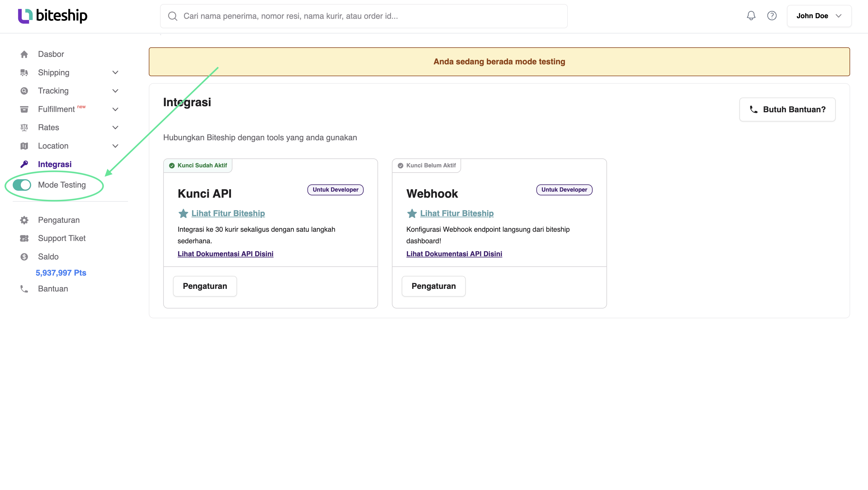The height and width of the screenshot is (490, 868).
Task: Select Integrasi in the sidebar
Action: click(x=55, y=164)
